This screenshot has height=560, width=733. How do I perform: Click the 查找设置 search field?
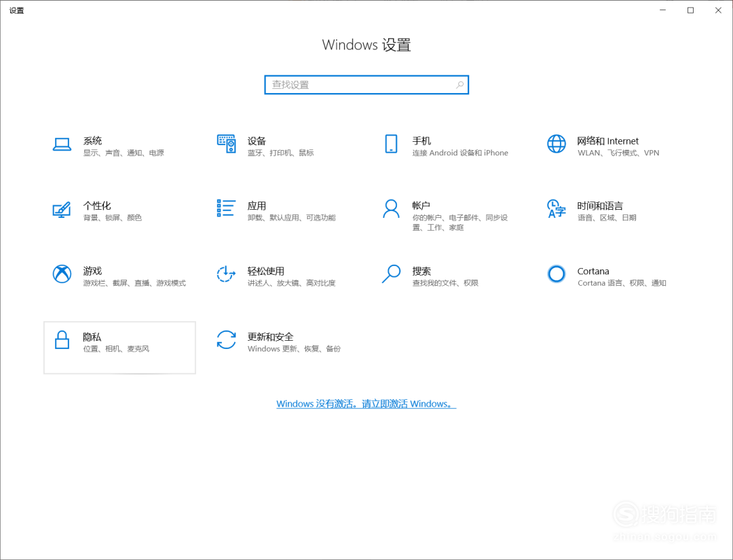[366, 85]
